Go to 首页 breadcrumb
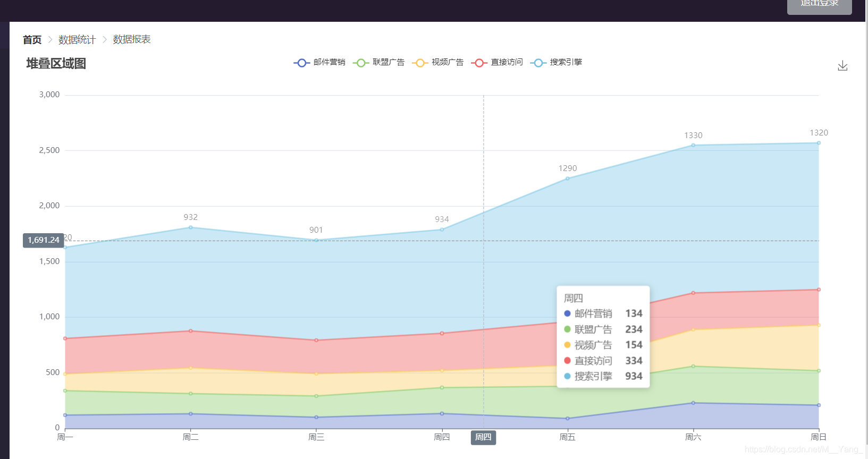Screen dimensions: 868x459 click(x=32, y=40)
